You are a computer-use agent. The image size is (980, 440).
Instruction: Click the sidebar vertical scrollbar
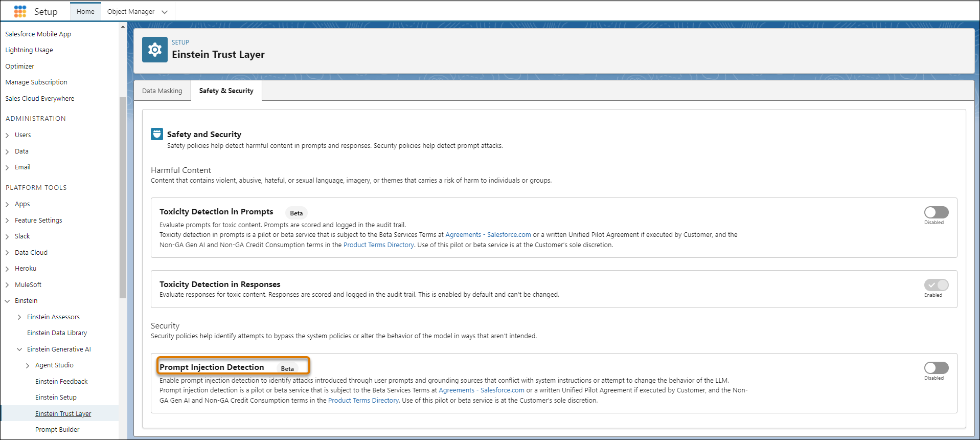click(123, 197)
